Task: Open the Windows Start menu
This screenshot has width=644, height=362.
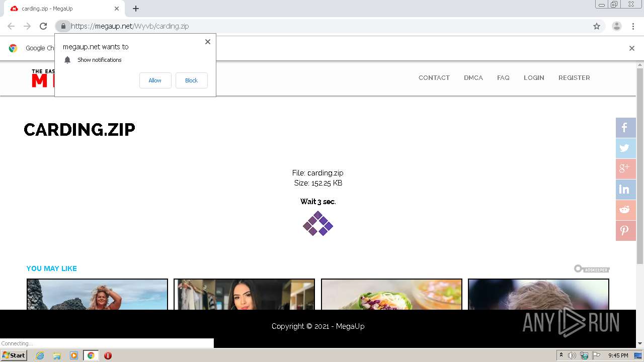Action: coord(14,355)
